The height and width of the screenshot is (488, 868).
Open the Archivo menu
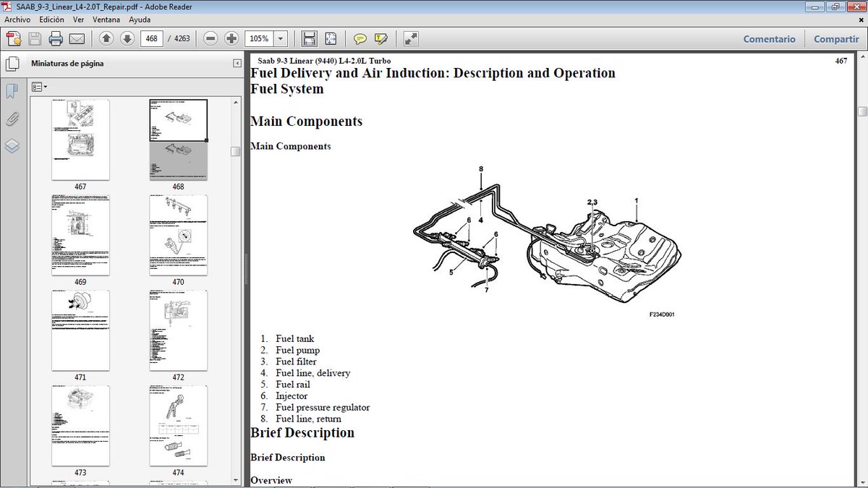coord(18,20)
